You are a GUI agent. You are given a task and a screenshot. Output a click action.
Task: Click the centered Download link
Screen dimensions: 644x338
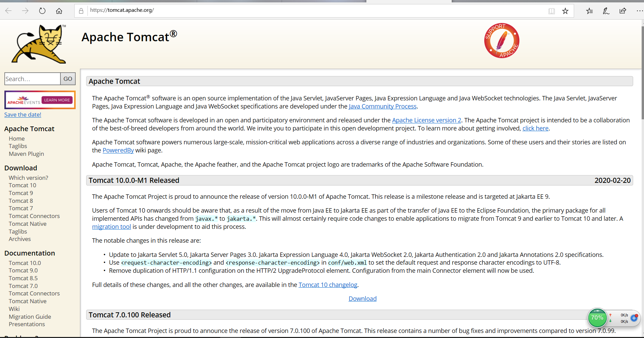[x=363, y=299]
